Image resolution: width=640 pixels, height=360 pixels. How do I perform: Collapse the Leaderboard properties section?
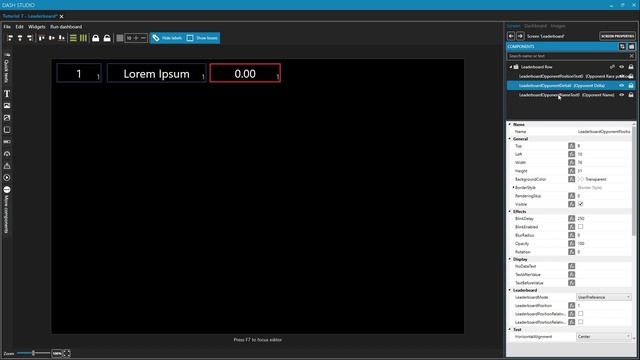(x=510, y=290)
